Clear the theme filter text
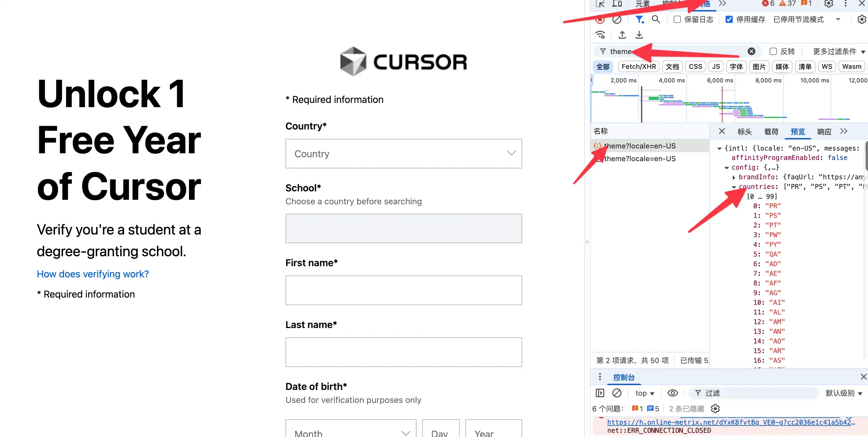 click(752, 51)
